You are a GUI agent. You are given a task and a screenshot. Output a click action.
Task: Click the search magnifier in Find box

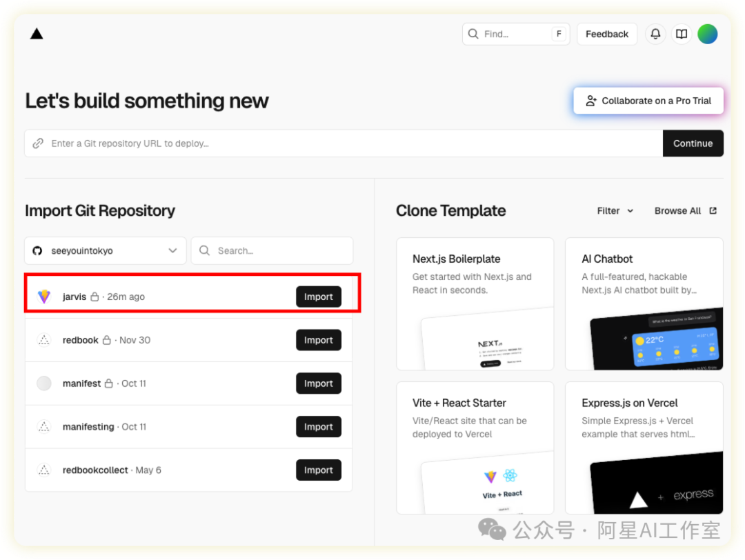coord(473,34)
